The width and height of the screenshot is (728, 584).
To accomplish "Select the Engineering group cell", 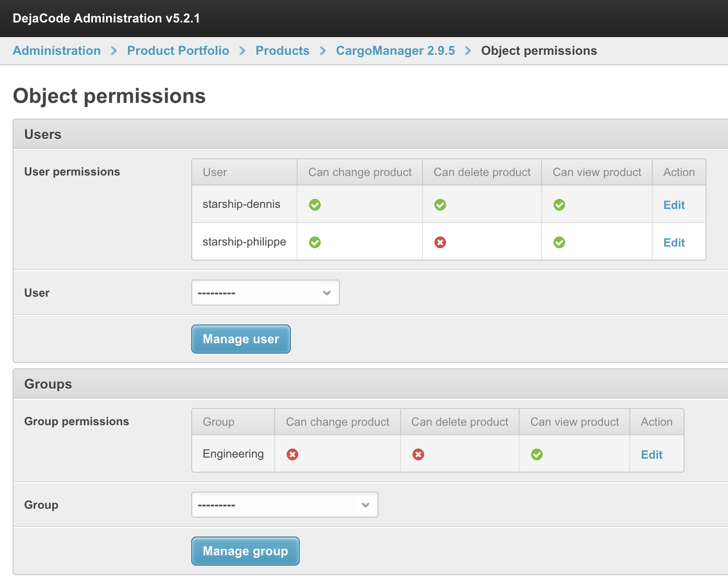I will 233,454.
